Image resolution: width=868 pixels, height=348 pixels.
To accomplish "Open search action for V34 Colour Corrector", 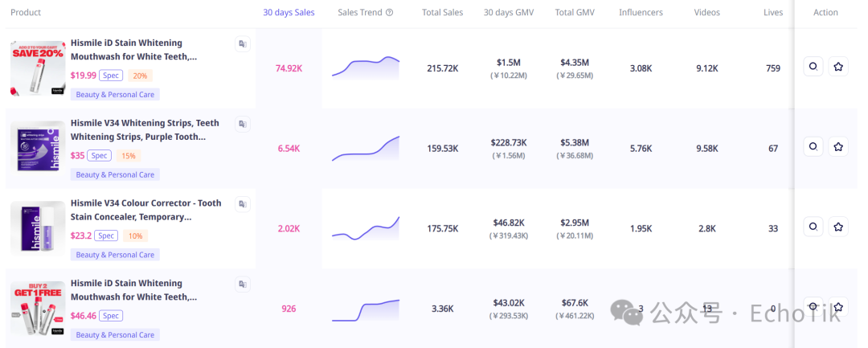I will click(813, 227).
